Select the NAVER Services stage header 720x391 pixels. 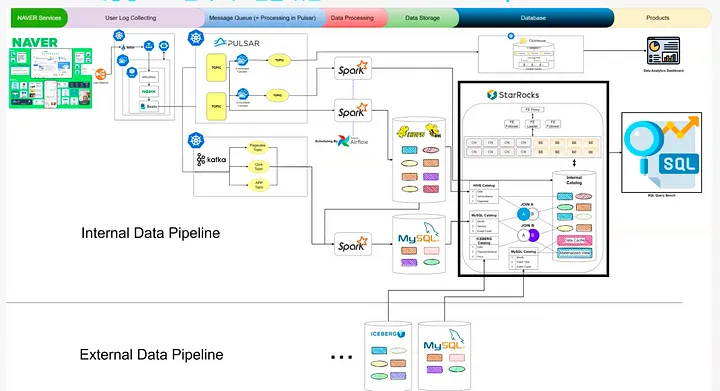tap(39, 18)
